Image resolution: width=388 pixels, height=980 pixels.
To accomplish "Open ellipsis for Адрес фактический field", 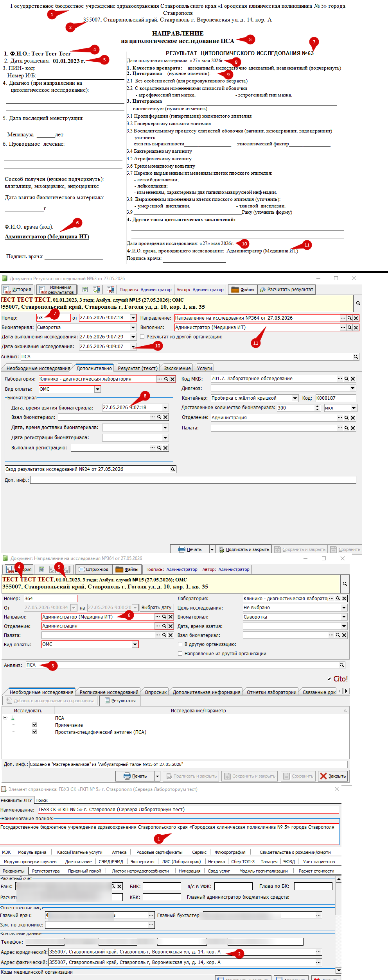I will [x=319, y=962].
